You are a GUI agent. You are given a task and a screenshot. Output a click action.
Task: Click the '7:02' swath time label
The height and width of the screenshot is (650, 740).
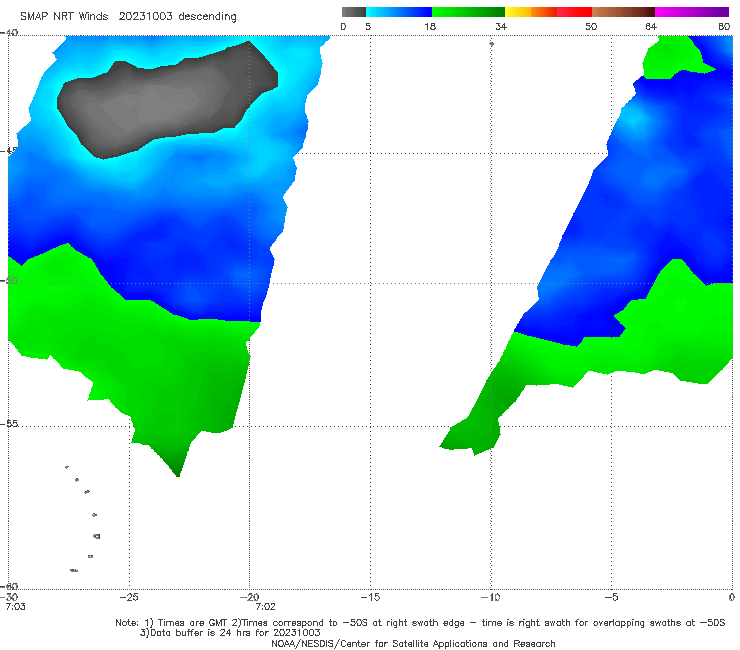[x=265, y=607]
